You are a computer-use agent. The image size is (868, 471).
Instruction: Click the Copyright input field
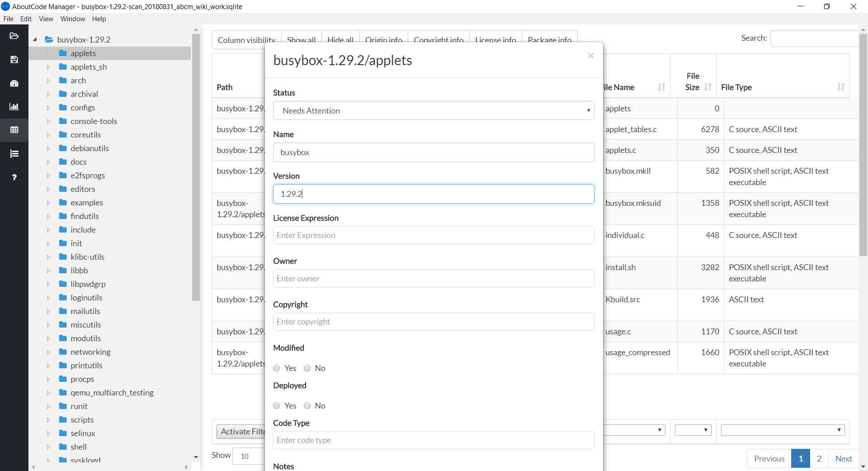click(x=434, y=322)
